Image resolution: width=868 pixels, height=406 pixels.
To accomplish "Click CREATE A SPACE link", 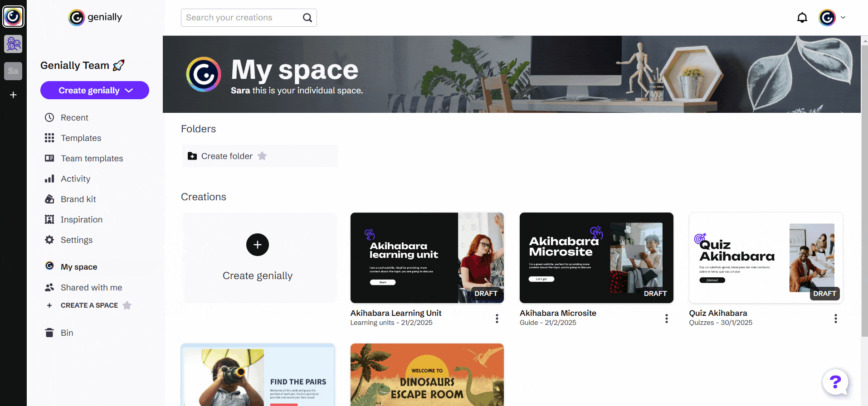I will tap(89, 305).
